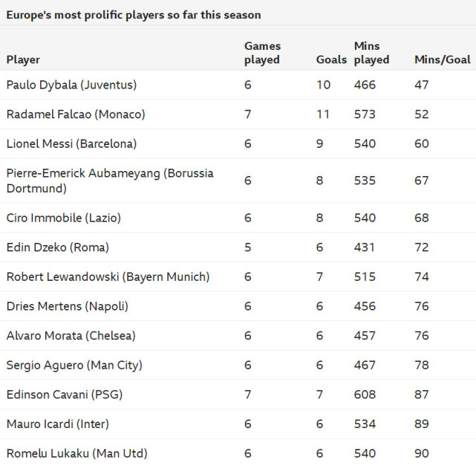Select the Paulo Dybala (Juventus) row name
Viewport: 476px width, 466px height.
71,85
